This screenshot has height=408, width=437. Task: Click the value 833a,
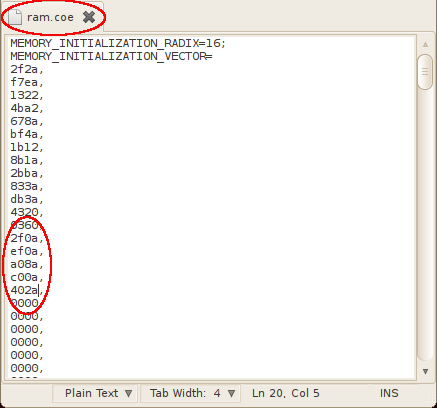(27, 186)
